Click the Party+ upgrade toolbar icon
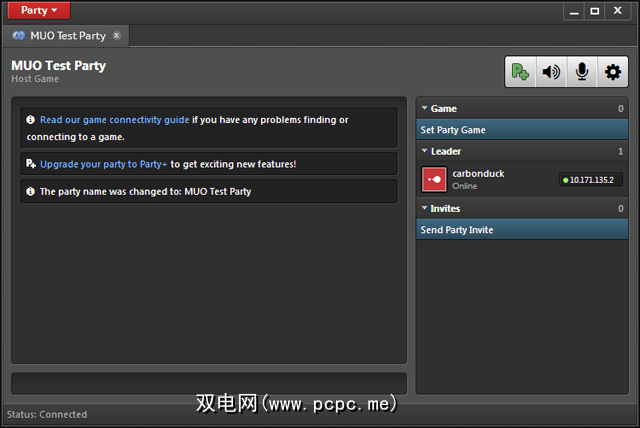The image size is (640, 428). [x=520, y=72]
